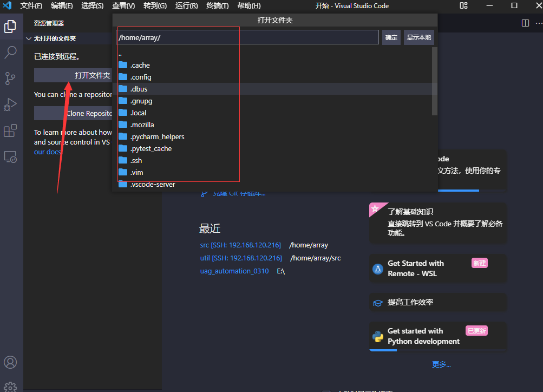Click the graduation cap productivity icon

point(377,303)
